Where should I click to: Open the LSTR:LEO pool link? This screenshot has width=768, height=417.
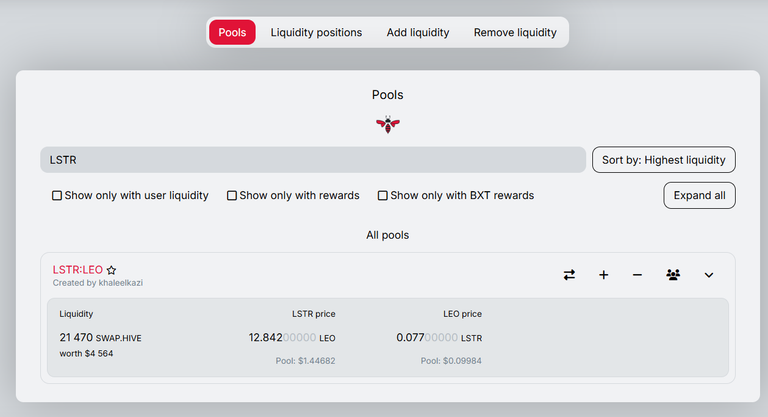click(77, 270)
